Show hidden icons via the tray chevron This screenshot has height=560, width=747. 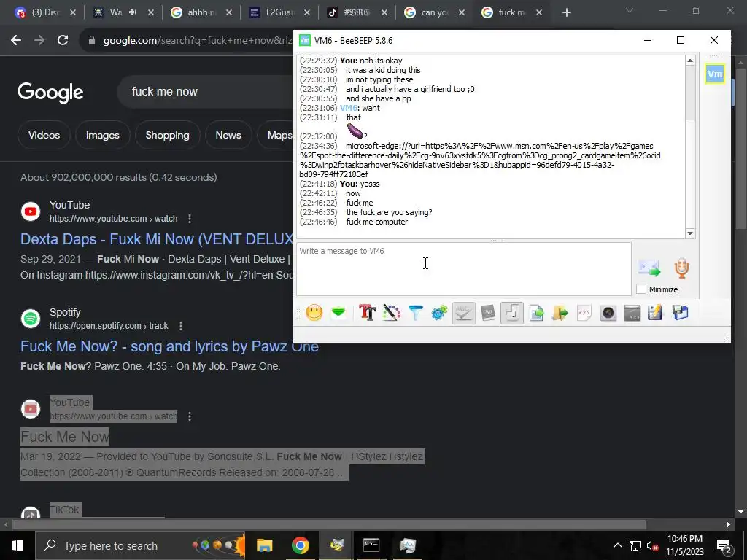[617, 545]
